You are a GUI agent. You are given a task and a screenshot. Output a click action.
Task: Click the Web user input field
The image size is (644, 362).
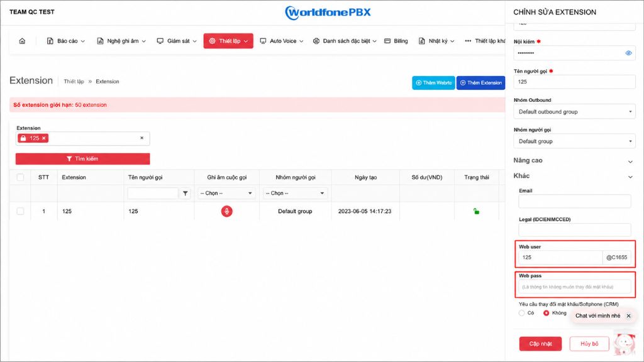click(560, 257)
